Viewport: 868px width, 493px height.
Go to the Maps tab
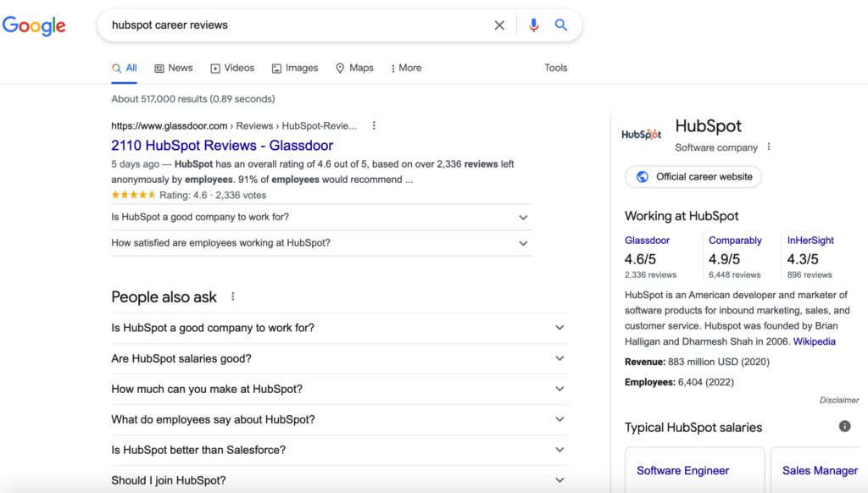355,68
